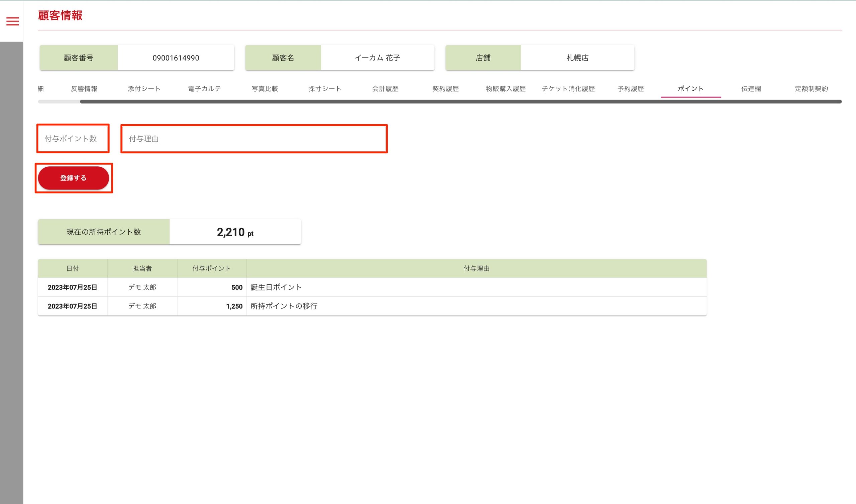Open the 採寸シート tab
Image resolution: width=856 pixels, height=504 pixels.
(x=325, y=89)
